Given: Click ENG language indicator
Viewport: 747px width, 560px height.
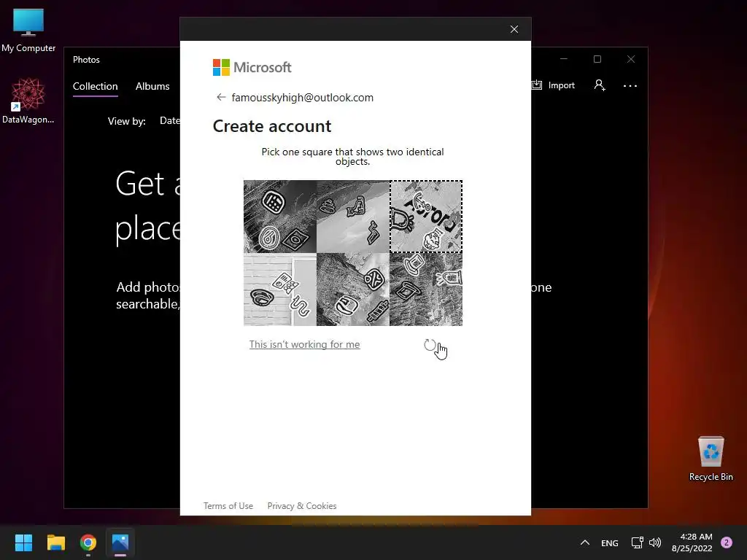Looking at the screenshot, I should tap(610, 542).
